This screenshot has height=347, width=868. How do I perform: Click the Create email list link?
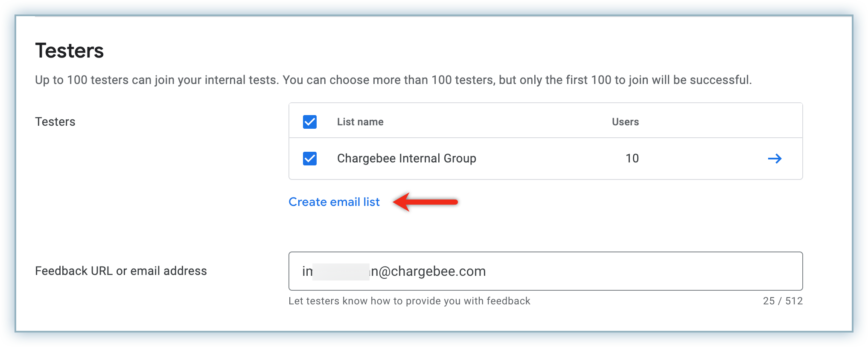(x=334, y=202)
